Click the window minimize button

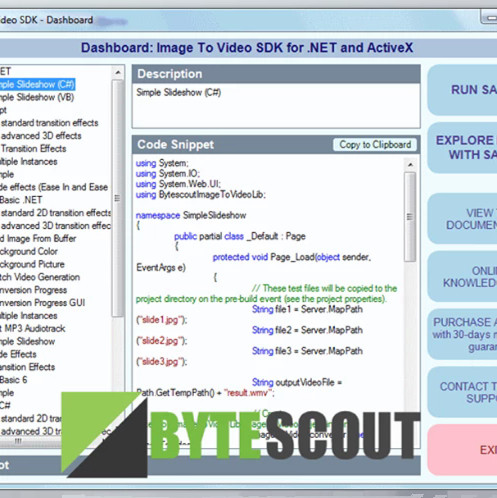489,17
